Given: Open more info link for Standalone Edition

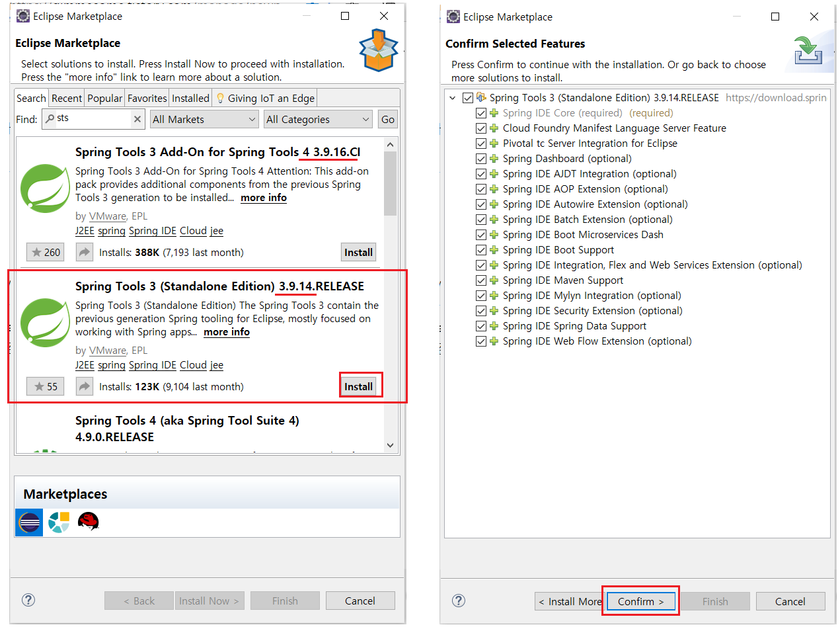Looking at the screenshot, I should (x=227, y=332).
